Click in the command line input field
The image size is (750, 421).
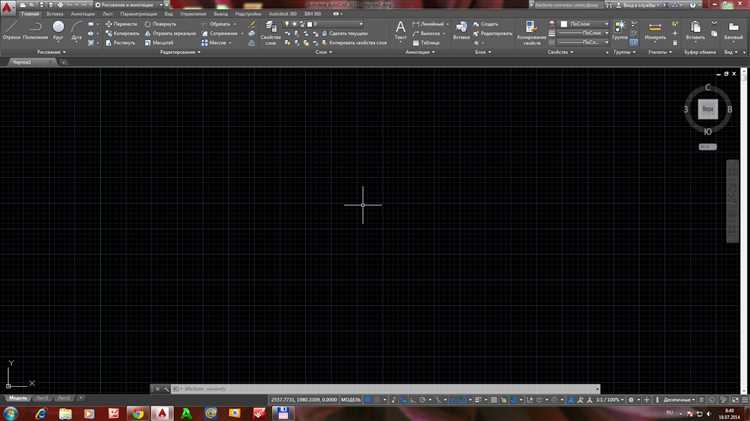tap(387, 389)
